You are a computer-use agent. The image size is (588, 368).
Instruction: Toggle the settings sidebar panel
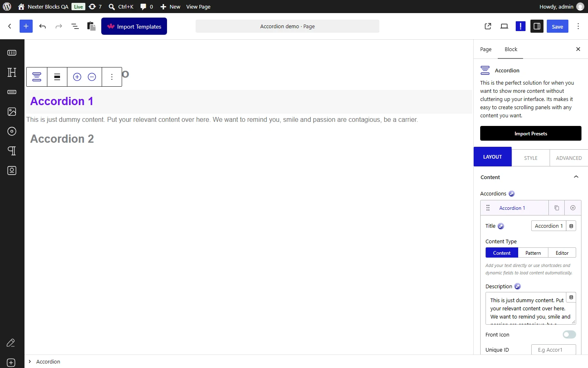[537, 26]
